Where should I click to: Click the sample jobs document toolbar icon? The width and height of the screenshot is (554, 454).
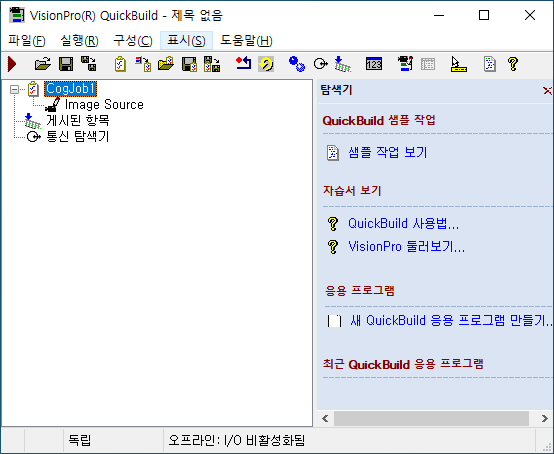[490, 64]
